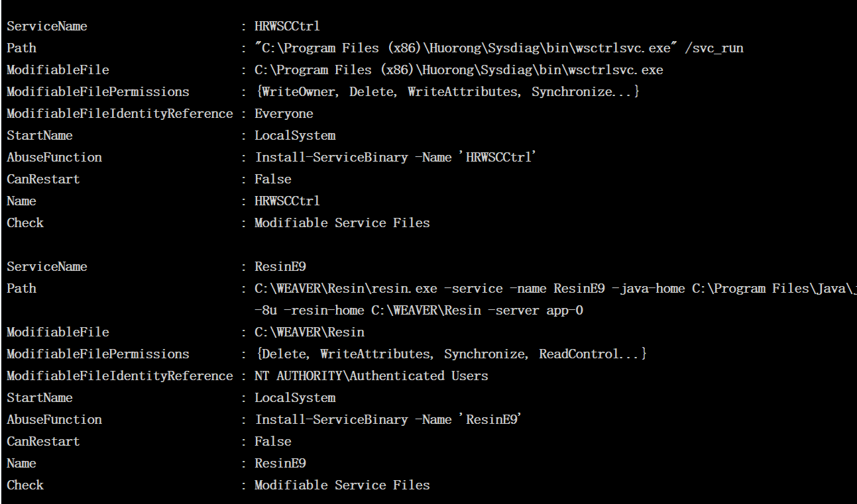The image size is (857, 504).
Task: Click the LocalSystem value in the HRWSCCtrl block
Action: pos(295,136)
